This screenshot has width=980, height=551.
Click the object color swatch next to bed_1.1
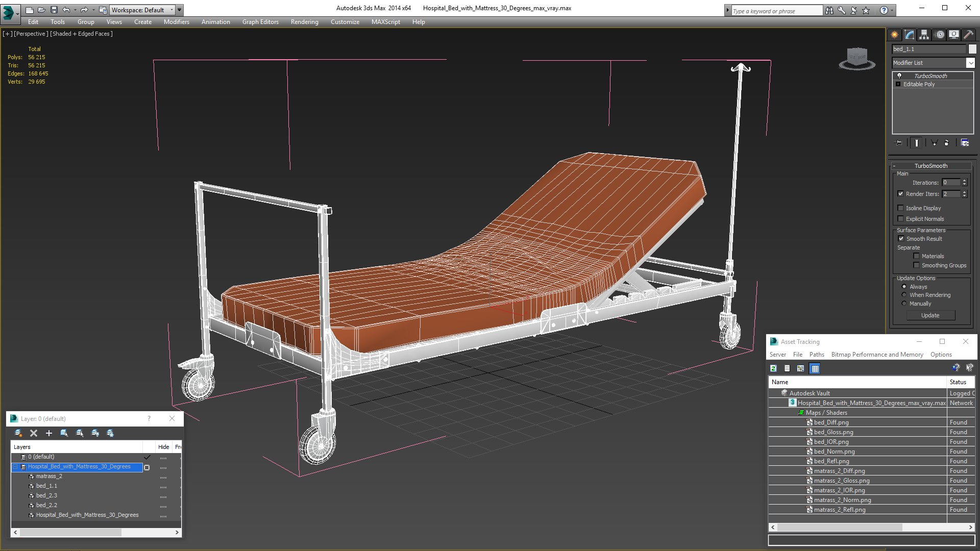972,49
